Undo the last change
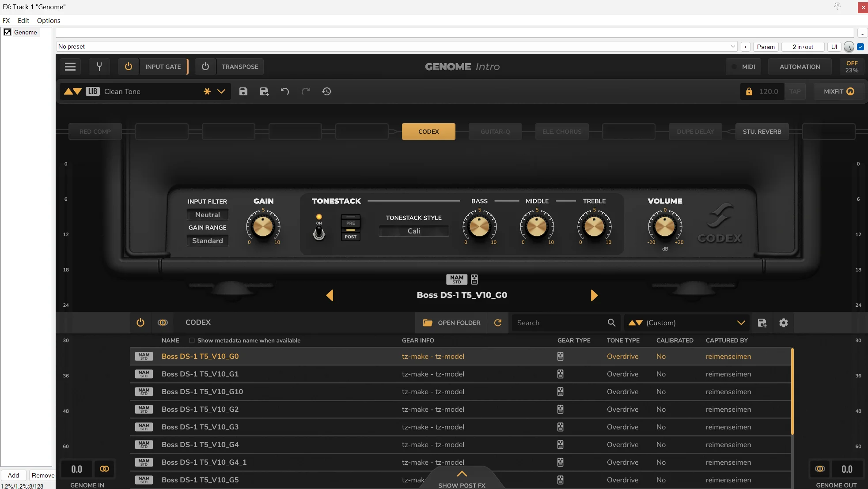The image size is (868, 489). pos(285,91)
